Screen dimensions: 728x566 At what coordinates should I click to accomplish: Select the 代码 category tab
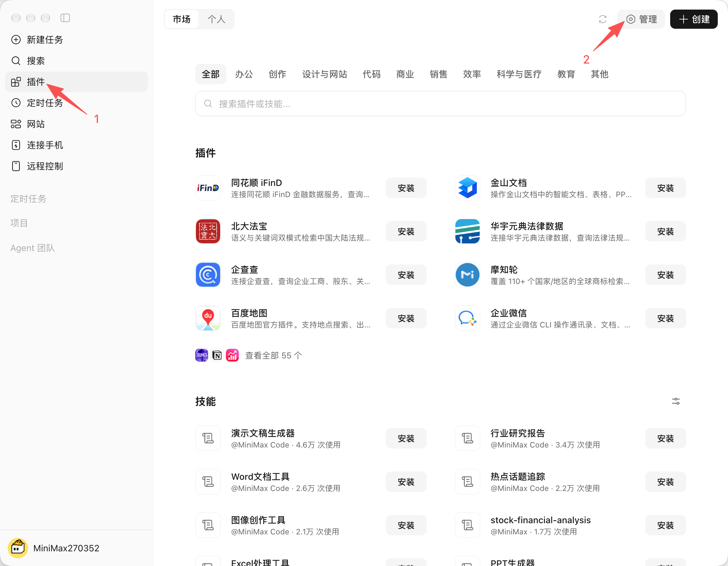(x=372, y=74)
